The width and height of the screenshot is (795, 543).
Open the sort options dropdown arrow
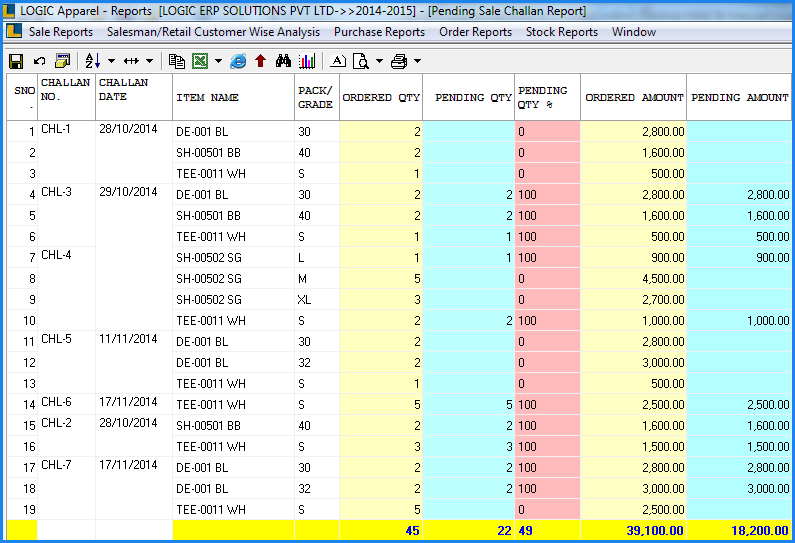[111, 61]
